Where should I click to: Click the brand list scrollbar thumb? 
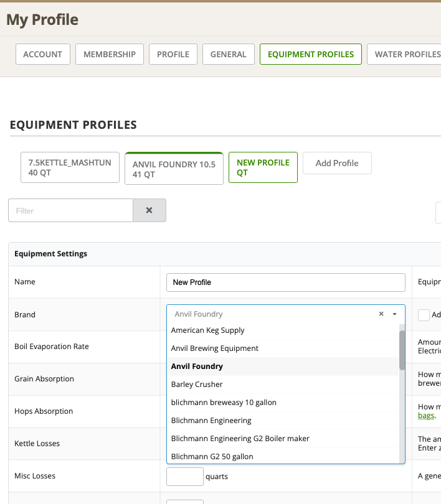click(402, 350)
